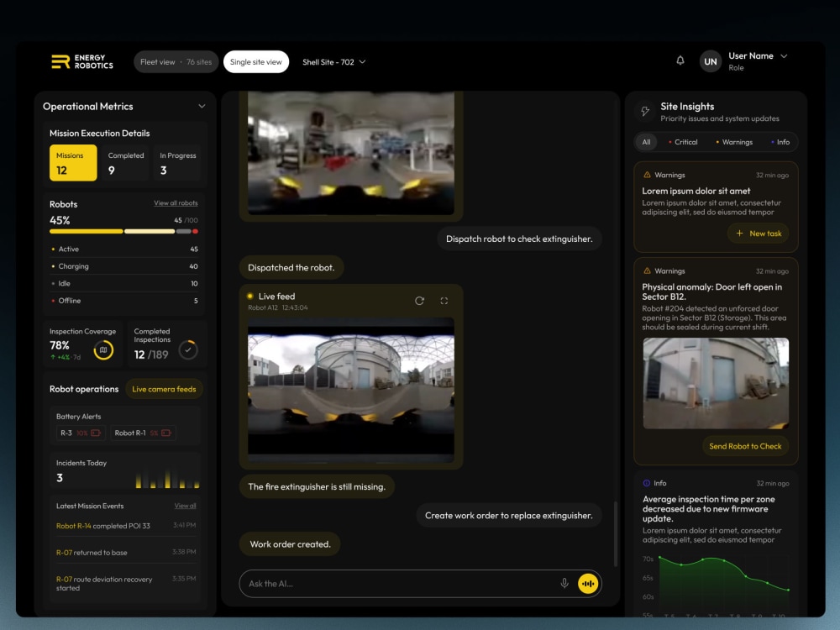Select the Missions 12 tile

pos(73,163)
